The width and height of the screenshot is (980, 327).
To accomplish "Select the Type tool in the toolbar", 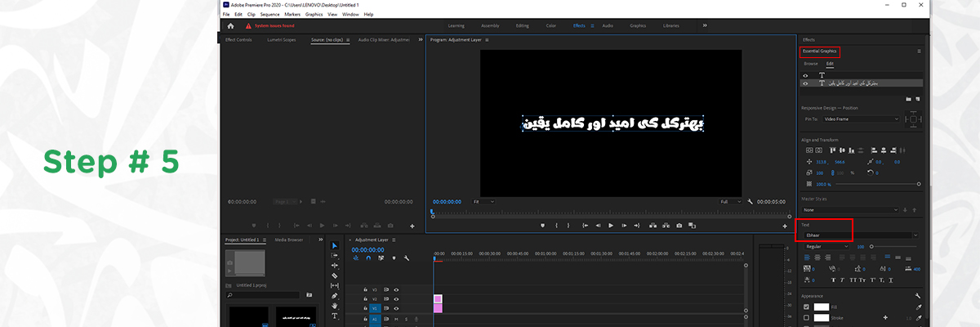I will point(334,316).
